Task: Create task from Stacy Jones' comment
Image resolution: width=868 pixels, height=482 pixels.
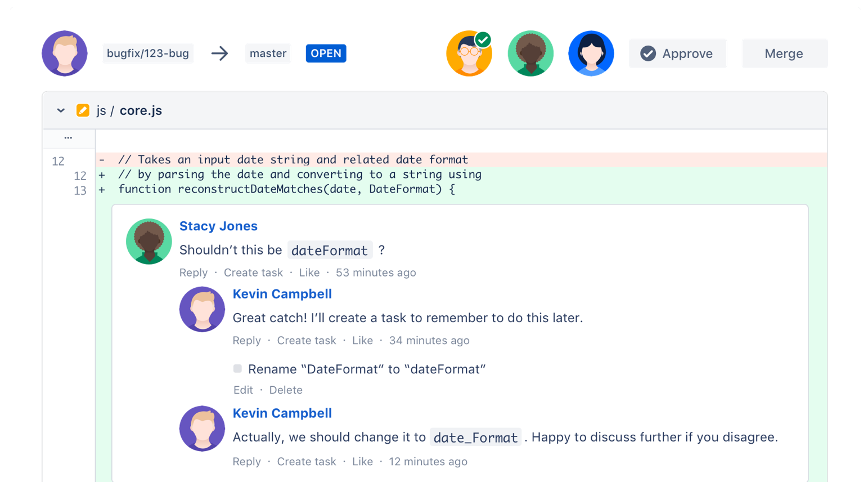Action: pyautogui.click(x=253, y=273)
